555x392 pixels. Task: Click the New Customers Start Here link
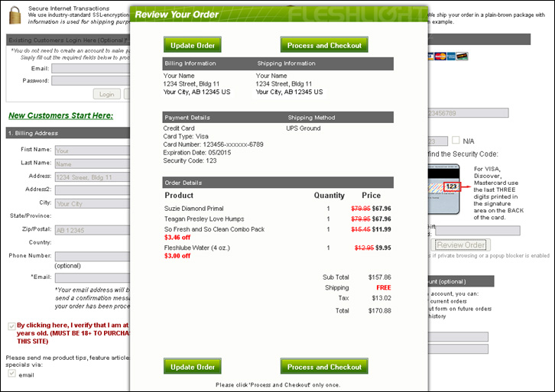click(61, 115)
